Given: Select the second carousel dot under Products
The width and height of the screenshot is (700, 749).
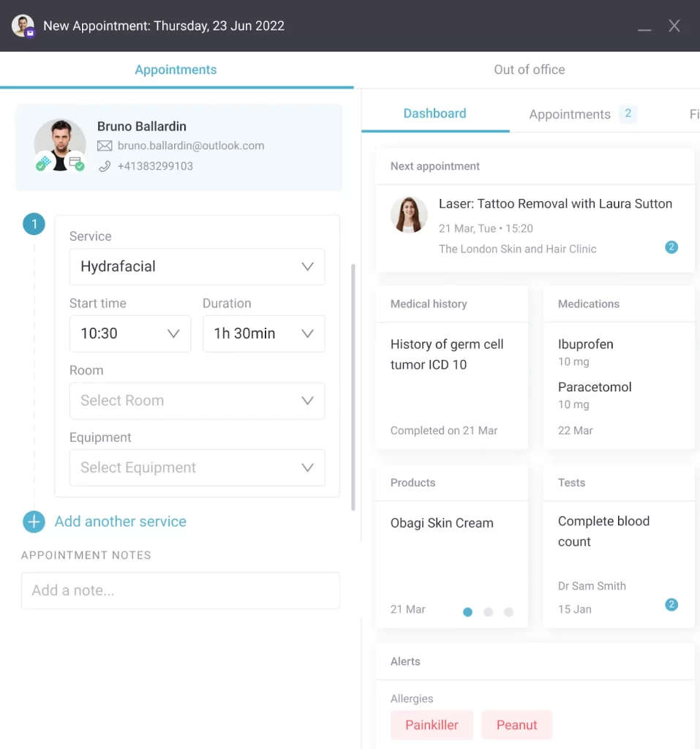Looking at the screenshot, I should [x=488, y=612].
